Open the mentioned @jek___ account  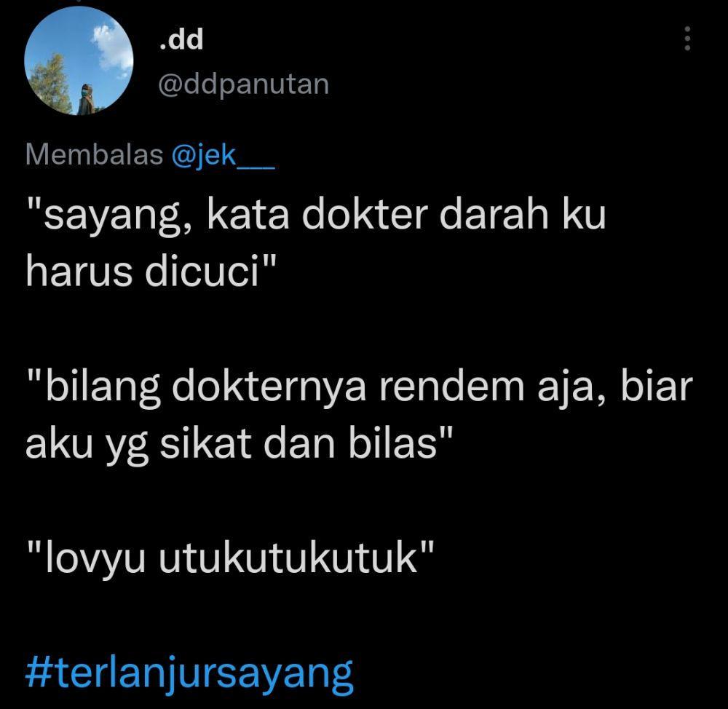(x=223, y=154)
